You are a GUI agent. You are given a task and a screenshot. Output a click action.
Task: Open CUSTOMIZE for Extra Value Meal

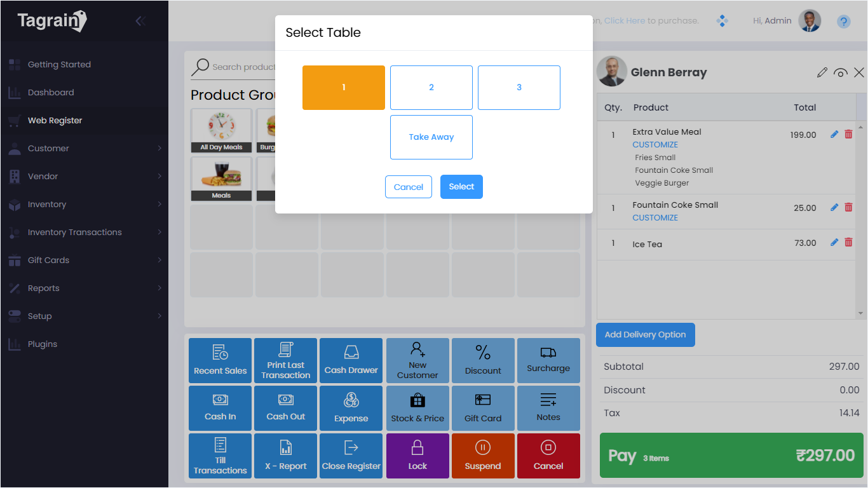pos(655,144)
